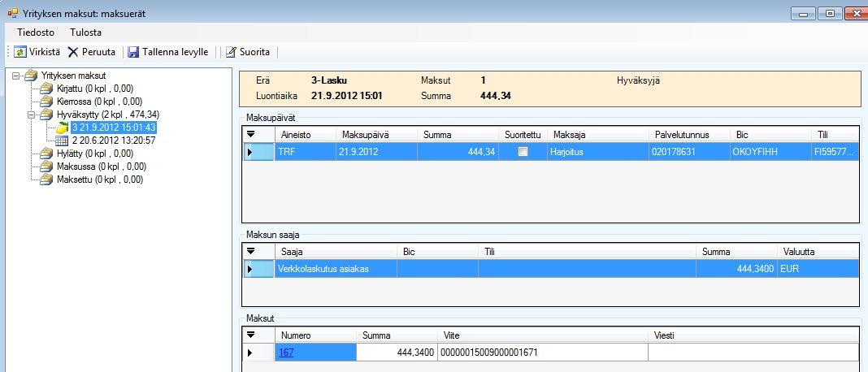Viewport: 868px width, 372px height.
Task: Collapse the Yrityksen maksut root node
Action: pos(17,76)
